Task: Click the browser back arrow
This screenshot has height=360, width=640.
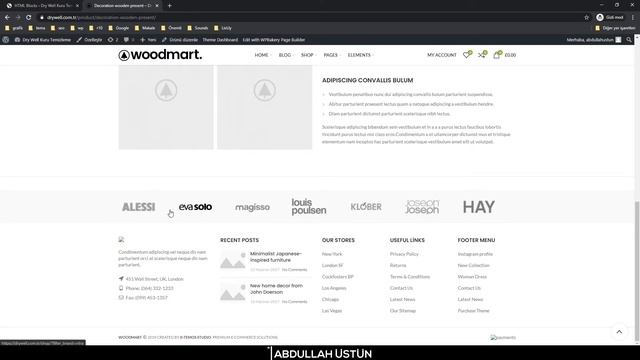Action: [x=7, y=18]
